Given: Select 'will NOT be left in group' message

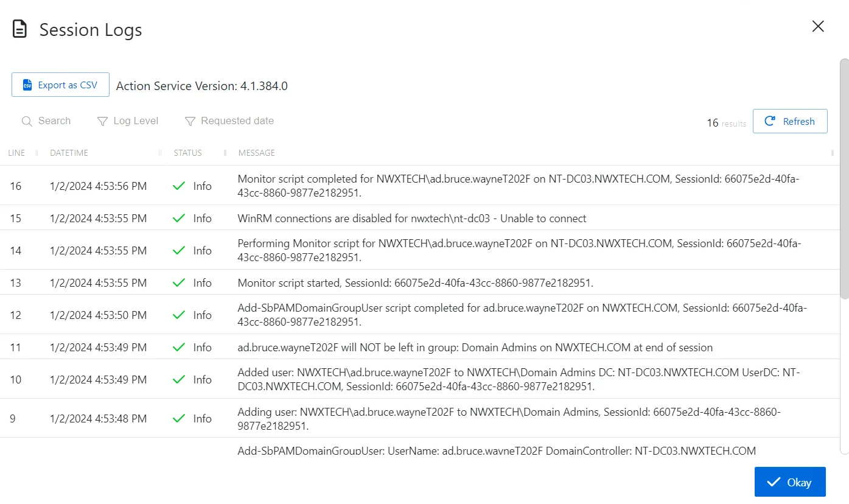Looking at the screenshot, I should click(475, 347).
